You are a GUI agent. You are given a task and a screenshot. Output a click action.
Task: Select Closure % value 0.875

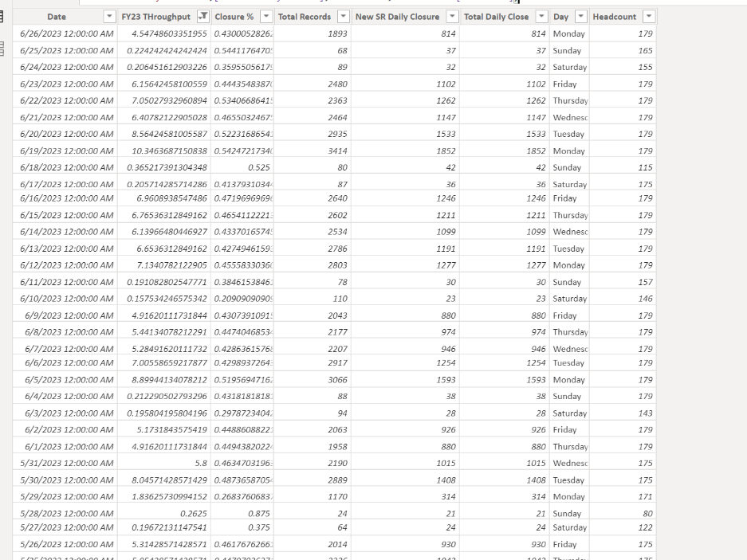click(x=258, y=514)
